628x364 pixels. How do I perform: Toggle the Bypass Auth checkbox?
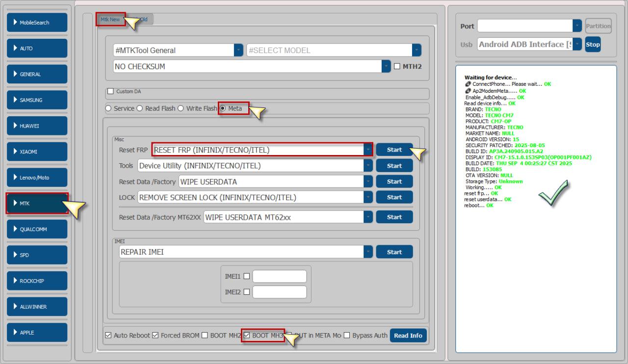pos(347,336)
